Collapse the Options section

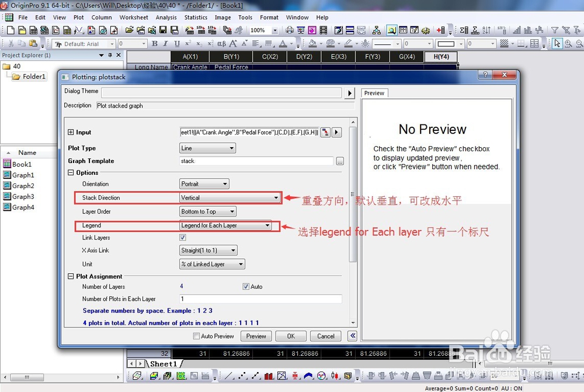[71, 172]
